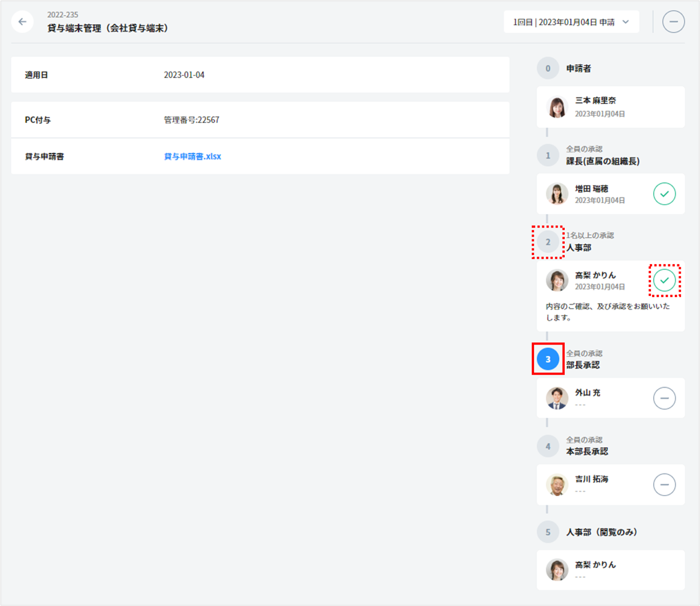Click 三本 麻里奈's avatar photo

[557, 107]
